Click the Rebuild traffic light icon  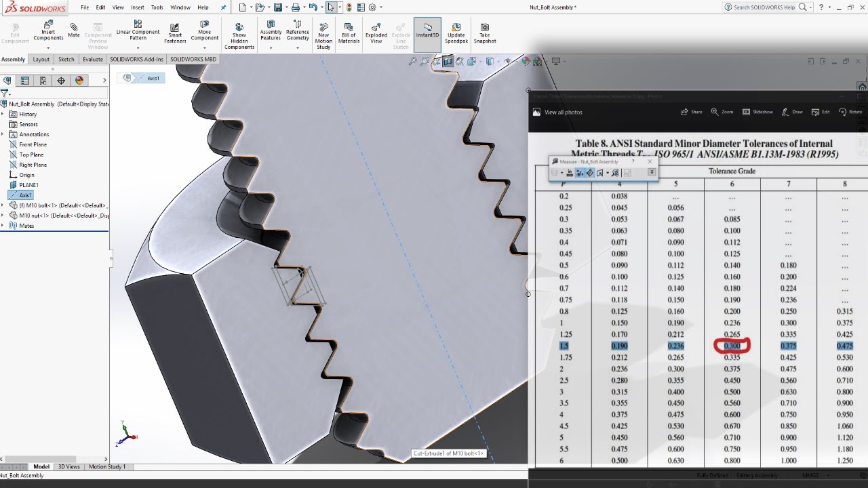pyautogui.click(x=349, y=7)
